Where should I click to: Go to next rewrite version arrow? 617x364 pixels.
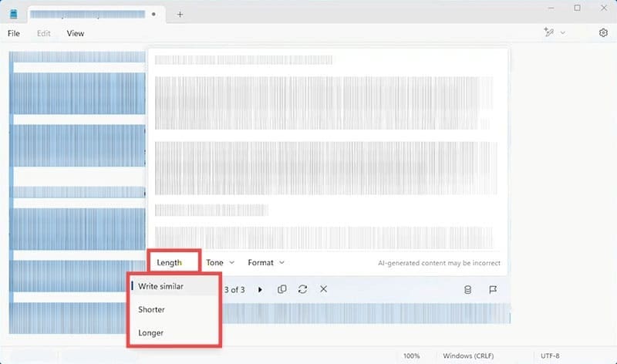pyautogui.click(x=260, y=290)
